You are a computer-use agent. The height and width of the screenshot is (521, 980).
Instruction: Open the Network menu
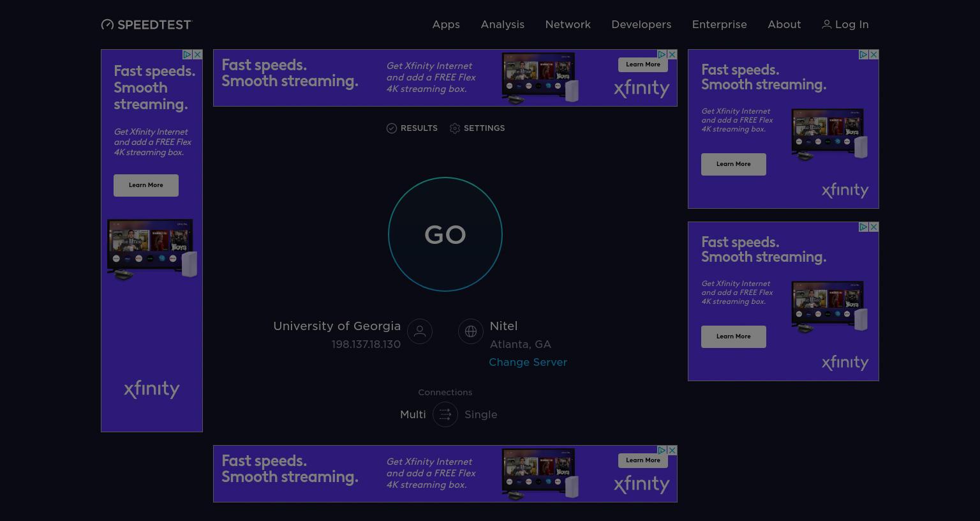click(x=568, y=24)
